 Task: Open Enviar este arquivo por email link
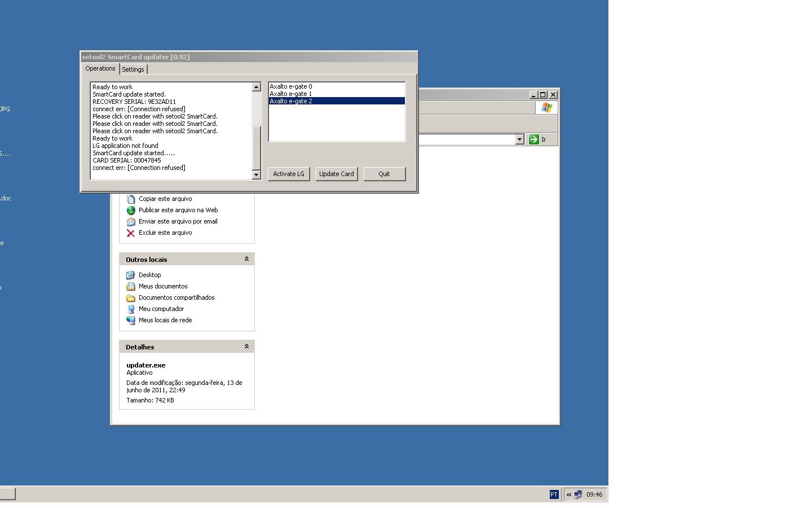(178, 221)
